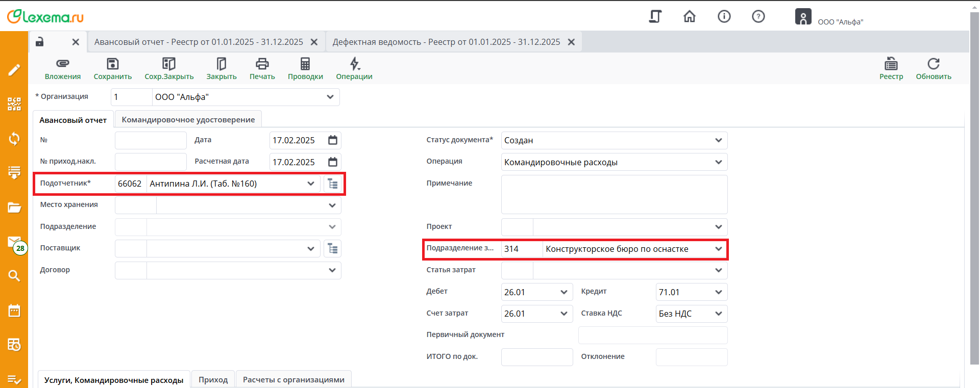
Task: Open the Ставка НДС dropdown
Action: click(718, 314)
